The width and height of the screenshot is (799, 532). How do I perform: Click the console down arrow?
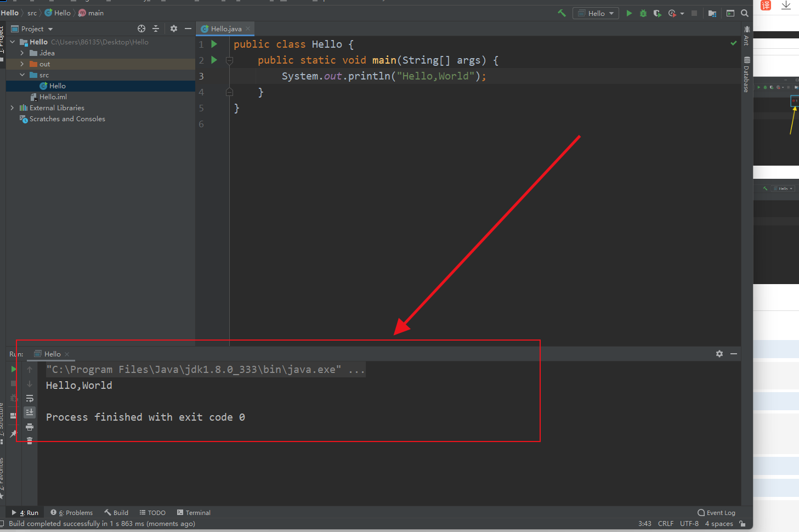click(x=30, y=384)
